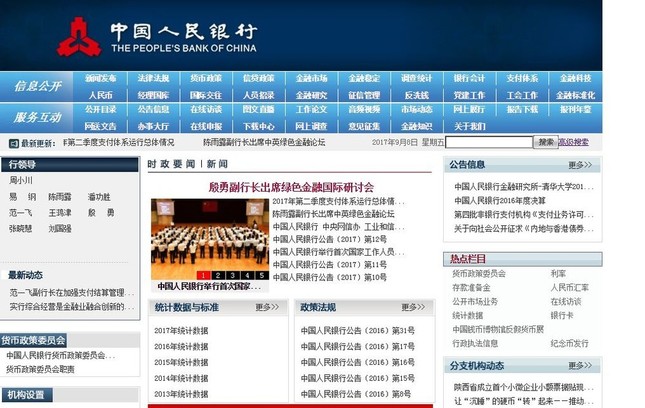Image resolution: width=645 pixels, height=408 pixels.
Task: Open the 高级搜索 link
Action: [x=574, y=142]
